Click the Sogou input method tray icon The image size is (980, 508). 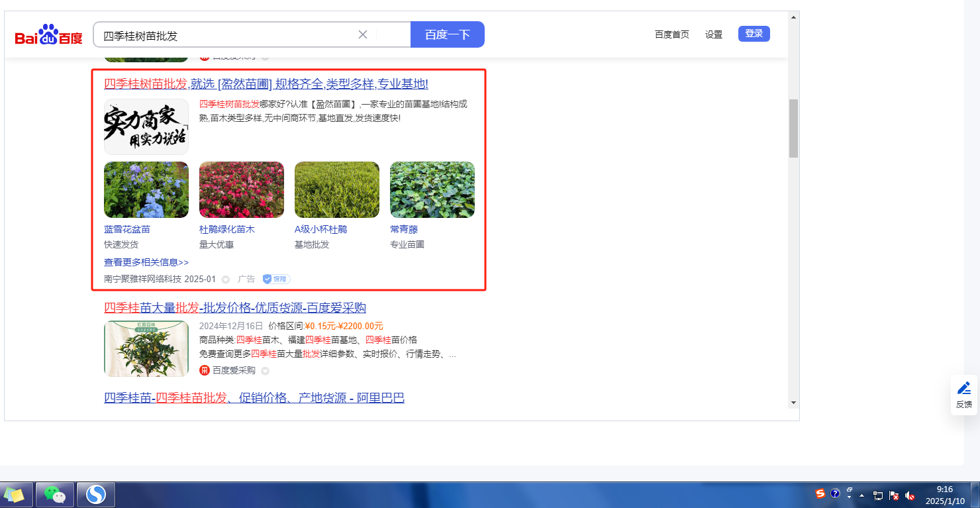[x=820, y=494]
